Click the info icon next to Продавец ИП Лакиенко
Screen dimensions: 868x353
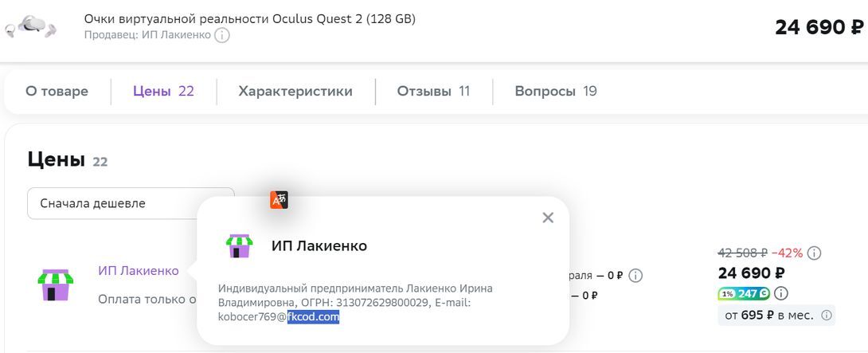(x=222, y=36)
